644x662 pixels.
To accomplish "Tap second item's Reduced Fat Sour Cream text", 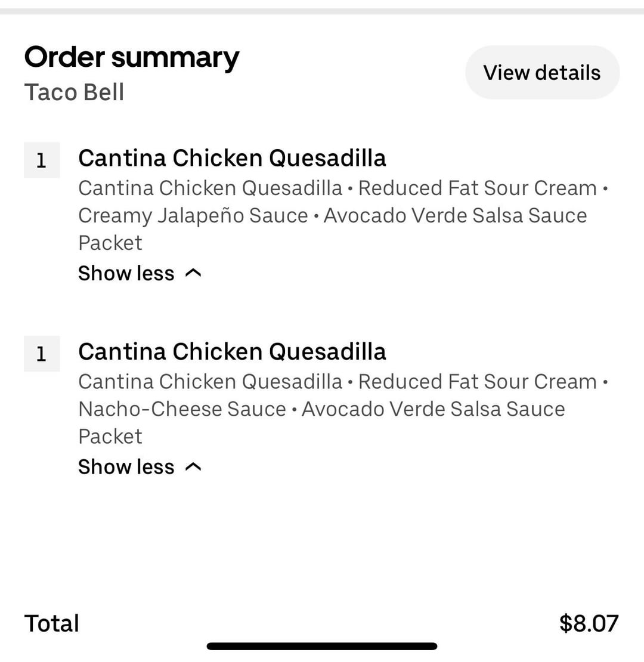I will [477, 382].
